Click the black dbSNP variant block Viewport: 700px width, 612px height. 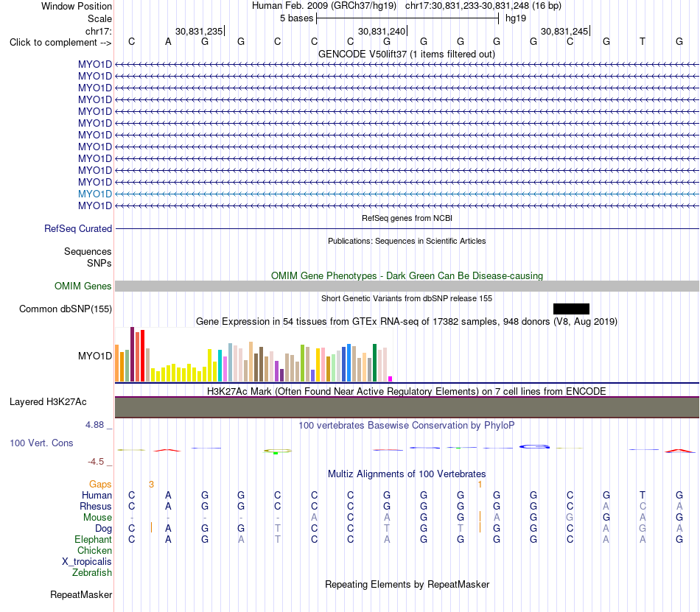pos(571,309)
